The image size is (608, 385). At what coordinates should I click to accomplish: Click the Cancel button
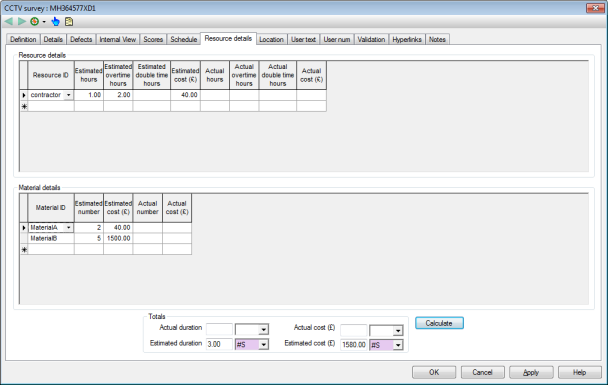(482, 372)
